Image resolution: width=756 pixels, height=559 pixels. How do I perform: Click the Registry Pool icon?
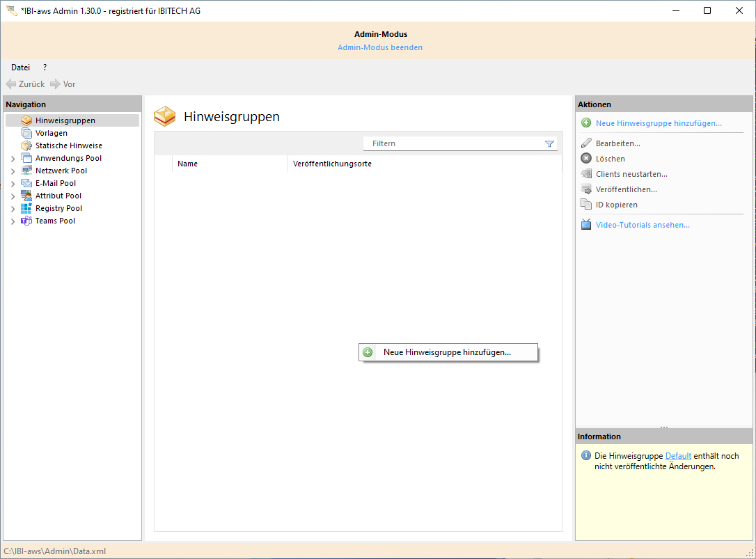pos(26,208)
